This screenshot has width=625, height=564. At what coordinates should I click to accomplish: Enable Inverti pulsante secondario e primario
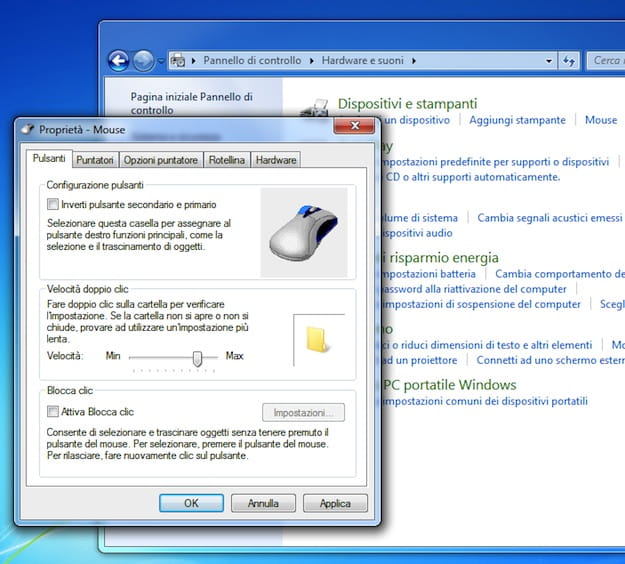[53, 204]
